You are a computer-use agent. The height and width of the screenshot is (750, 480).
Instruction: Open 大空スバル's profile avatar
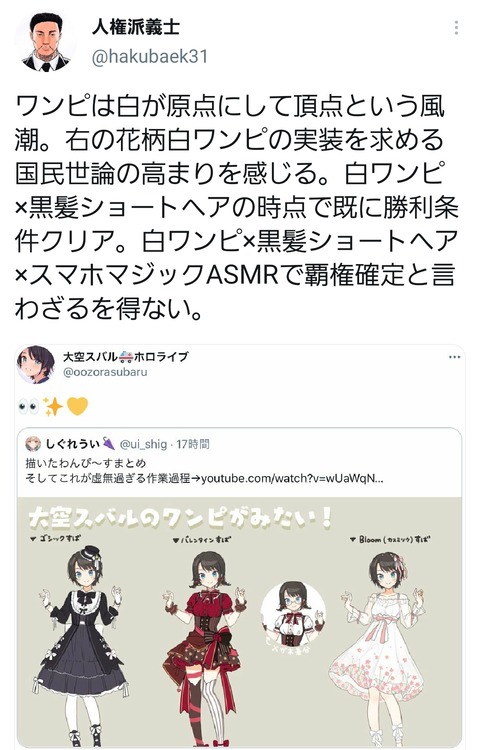[x=36, y=364]
